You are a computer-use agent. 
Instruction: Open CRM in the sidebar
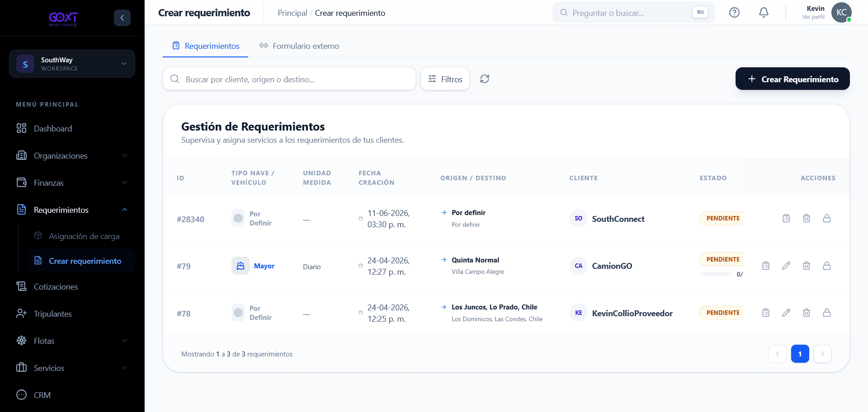point(72,395)
